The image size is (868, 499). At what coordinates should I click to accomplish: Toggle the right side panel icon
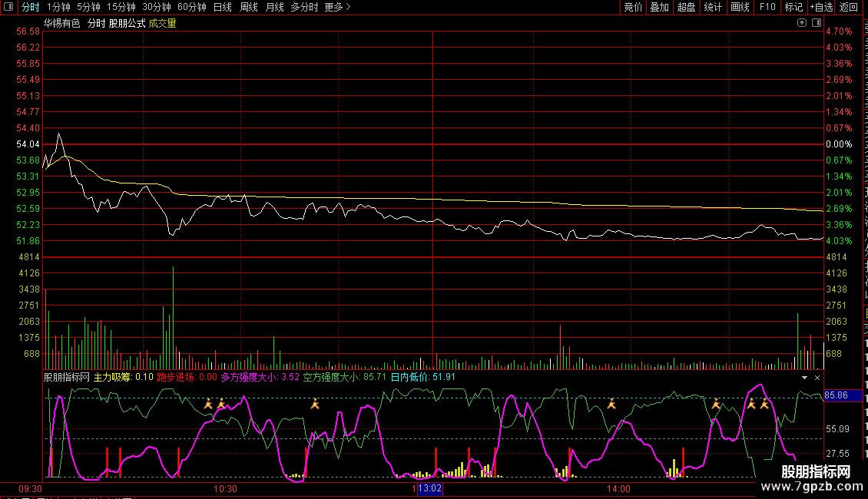tap(816, 23)
